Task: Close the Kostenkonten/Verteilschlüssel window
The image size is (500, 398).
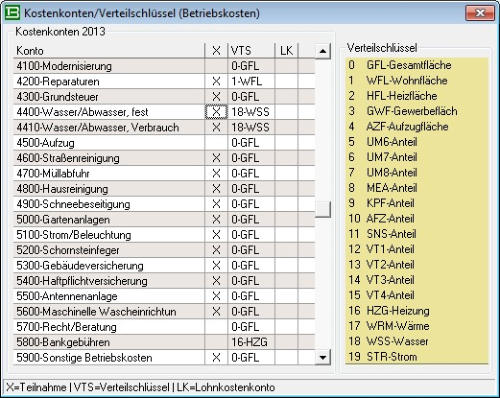Action: tap(480, 13)
